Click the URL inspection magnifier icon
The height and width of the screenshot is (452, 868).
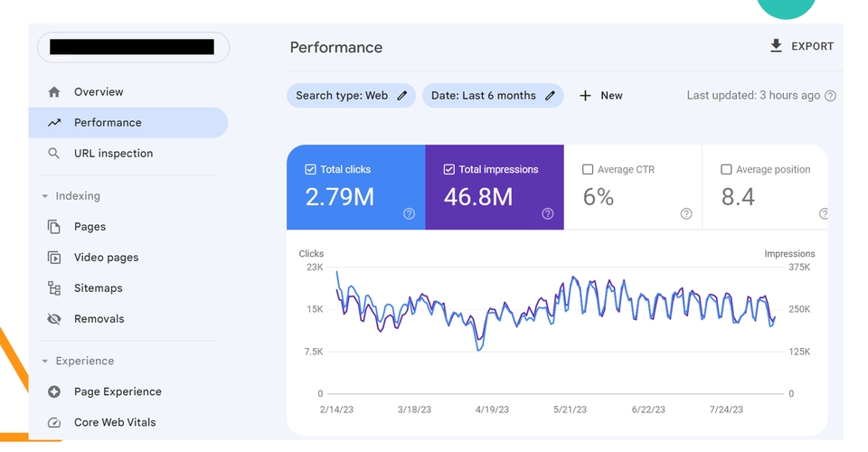tap(53, 154)
